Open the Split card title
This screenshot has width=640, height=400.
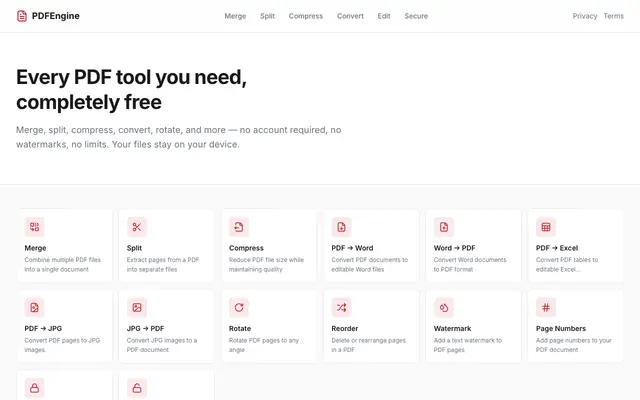pyautogui.click(x=134, y=248)
